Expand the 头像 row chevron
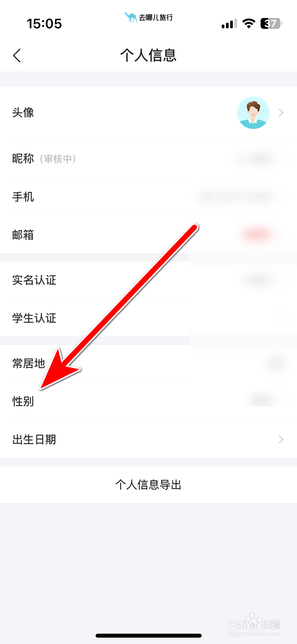Viewport: 297px width, 644px height. point(281,113)
